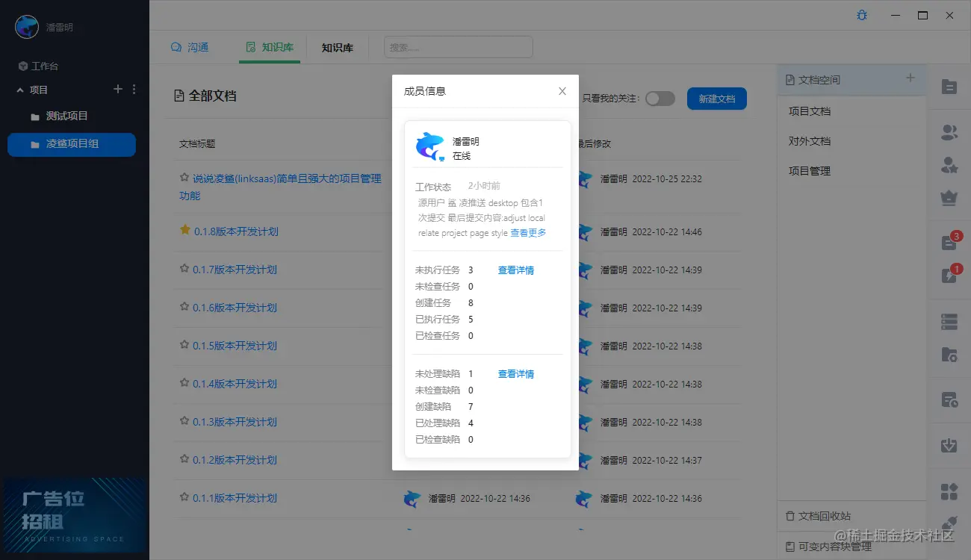Star the 0.1.4版本开发计划 document
The width and height of the screenshot is (971, 560).
pyautogui.click(x=184, y=383)
